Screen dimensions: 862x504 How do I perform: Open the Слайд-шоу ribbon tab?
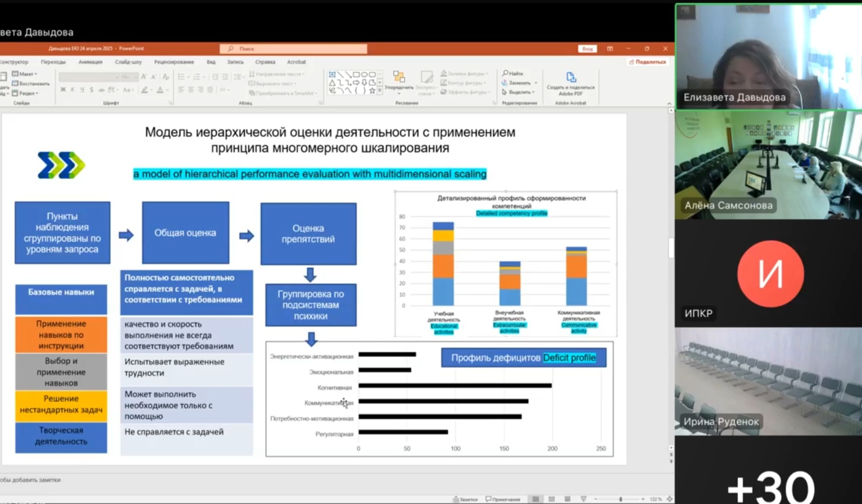128,62
